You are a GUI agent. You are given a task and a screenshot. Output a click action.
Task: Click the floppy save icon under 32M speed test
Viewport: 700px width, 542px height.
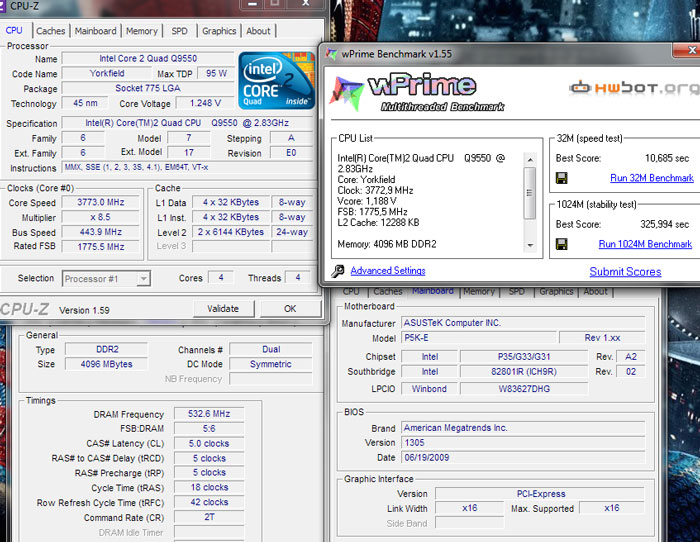point(562,178)
